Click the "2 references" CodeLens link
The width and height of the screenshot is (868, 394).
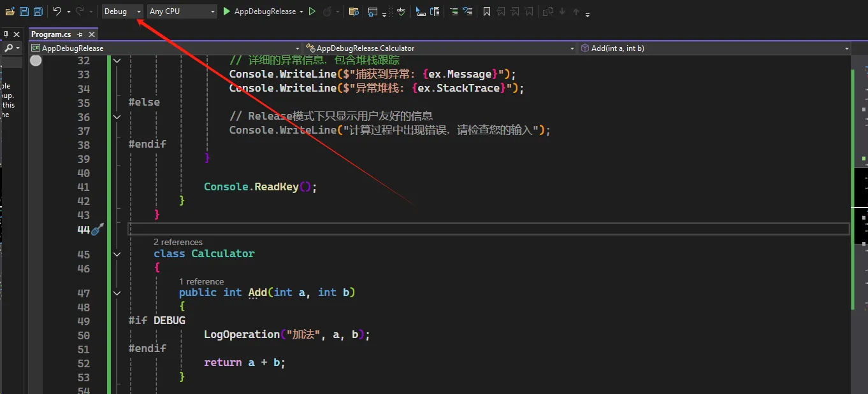coord(178,242)
